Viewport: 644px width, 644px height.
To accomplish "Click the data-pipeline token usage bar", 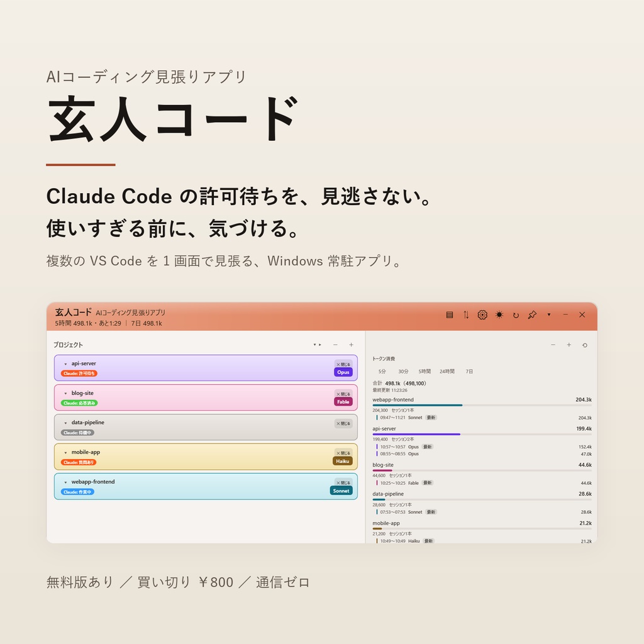I will (482, 499).
